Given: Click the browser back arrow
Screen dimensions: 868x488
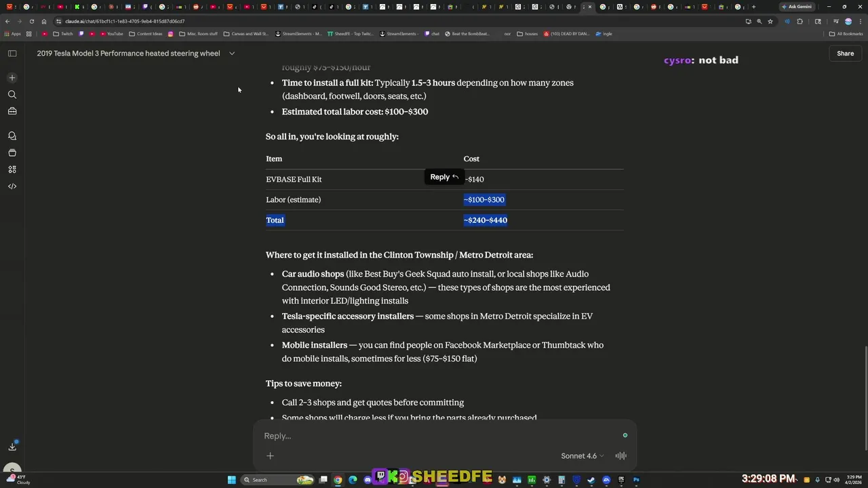Looking at the screenshot, I should [x=7, y=21].
